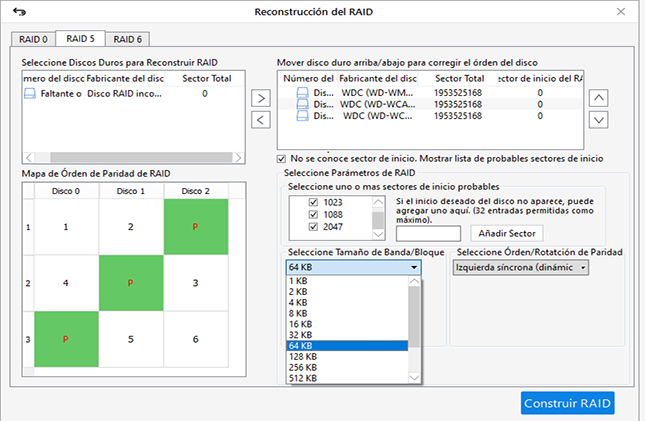Choose 256 KB block size
Image resolution: width=645 pixels, height=421 pixels.
pos(347,367)
